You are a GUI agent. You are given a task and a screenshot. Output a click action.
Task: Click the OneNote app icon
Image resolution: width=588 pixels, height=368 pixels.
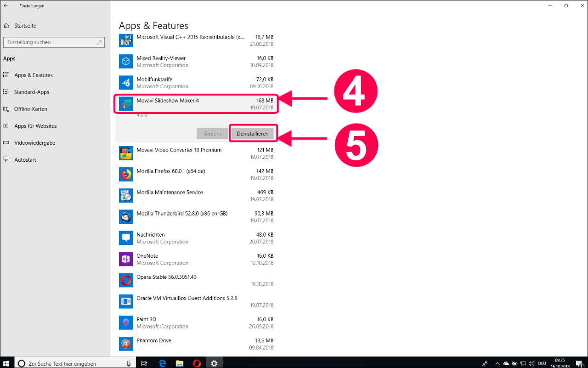(126, 259)
